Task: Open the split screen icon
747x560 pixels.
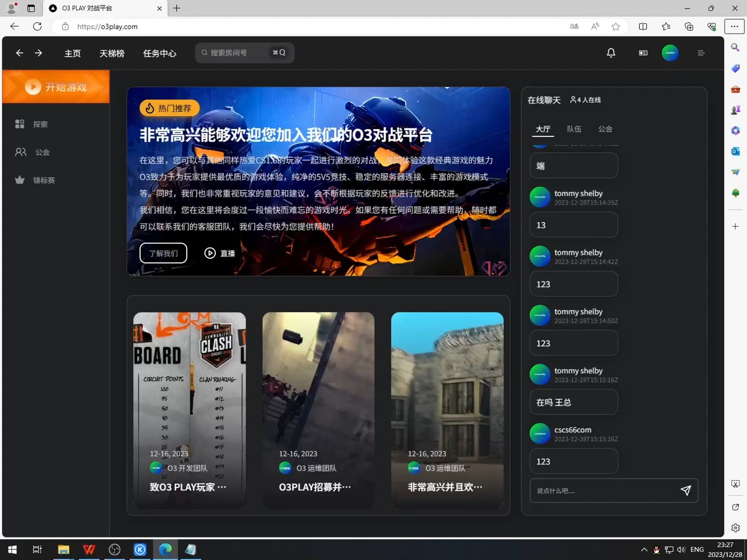Action: pyautogui.click(x=643, y=26)
